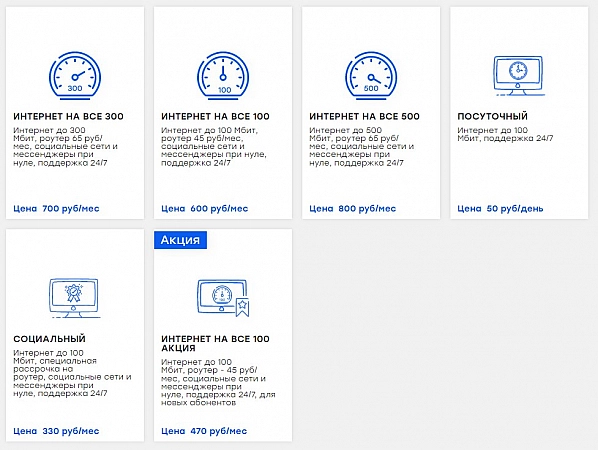Select the 800 руб/мес price
Screen dimensions: 598x450
click(367, 209)
